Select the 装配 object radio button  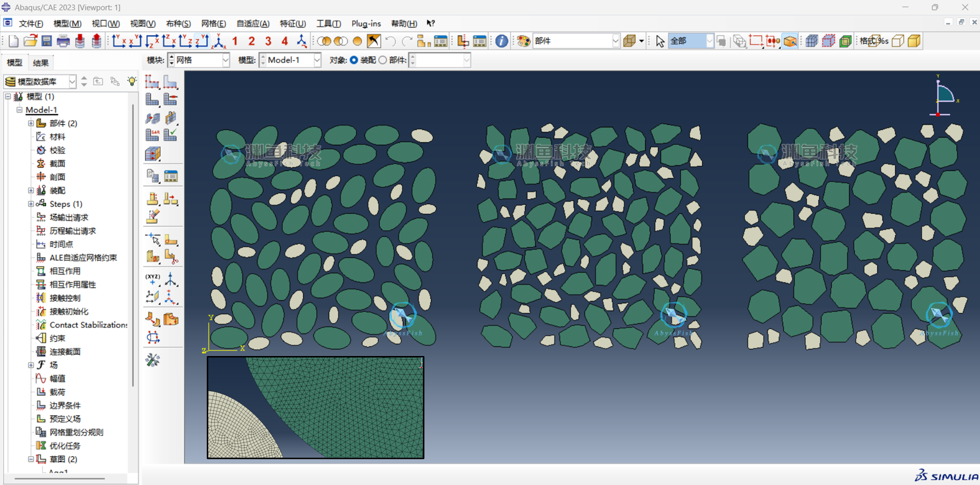tap(354, 60)
